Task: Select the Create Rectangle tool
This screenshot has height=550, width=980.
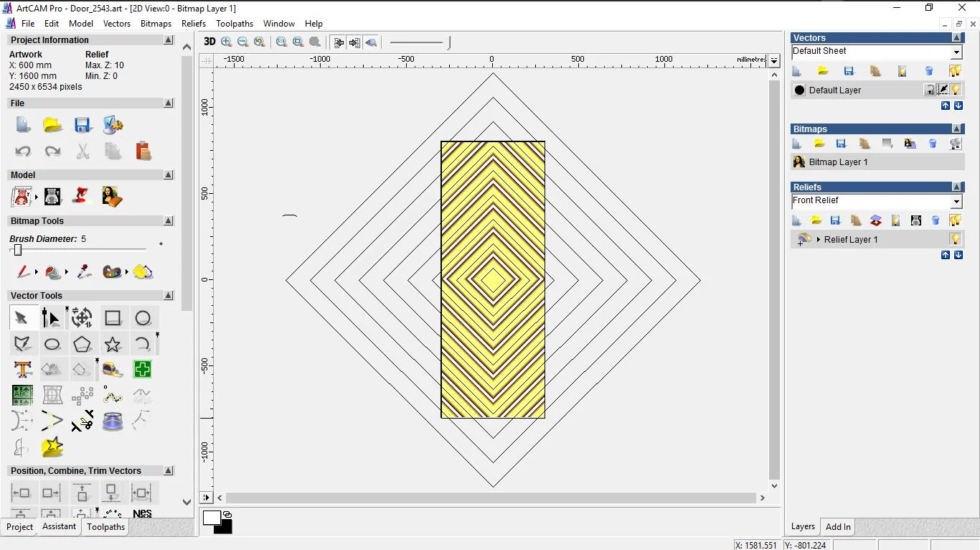Action: 113,318
